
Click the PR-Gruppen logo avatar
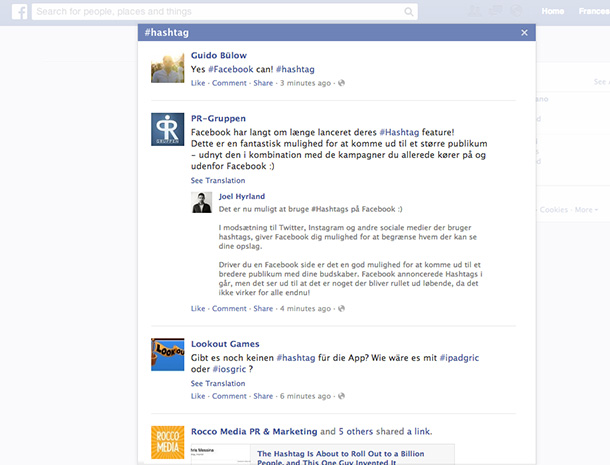[x=167, y=130]
